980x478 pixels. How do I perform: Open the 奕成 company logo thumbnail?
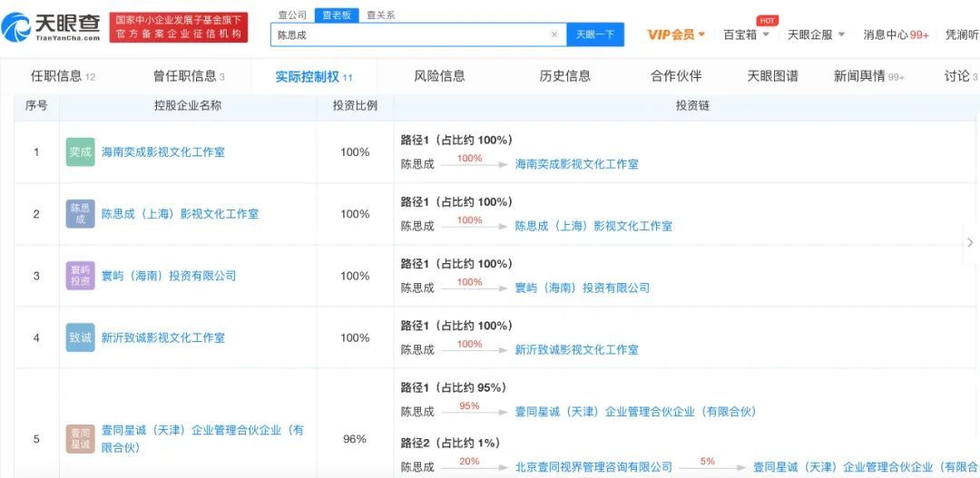(x=80, y=151)
